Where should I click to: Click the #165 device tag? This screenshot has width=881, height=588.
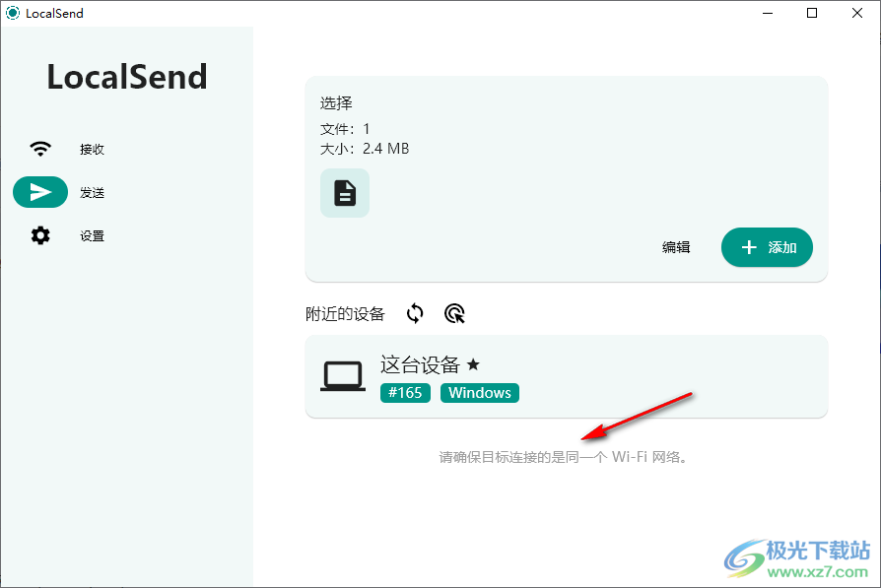coord(405,393)
